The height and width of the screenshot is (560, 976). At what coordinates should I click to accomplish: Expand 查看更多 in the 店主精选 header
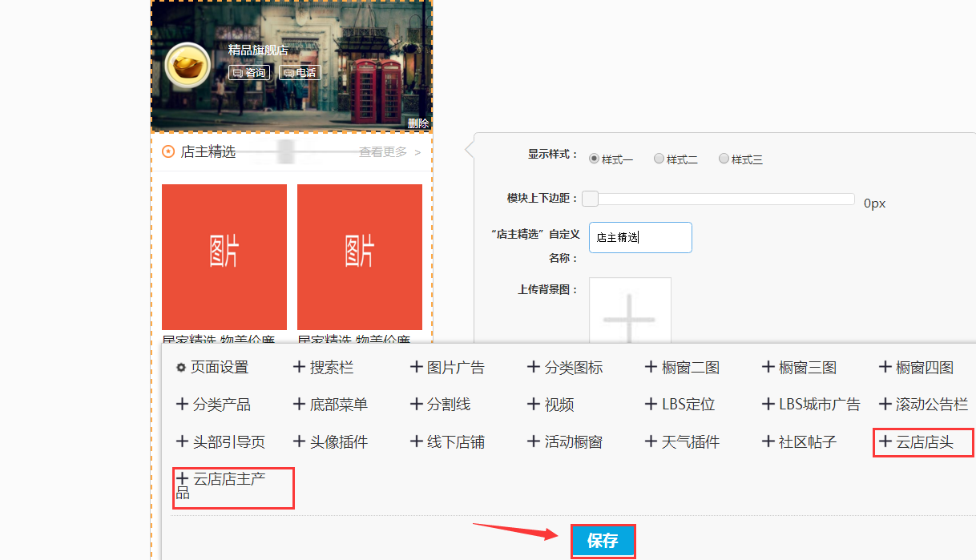(x=389, y=152)
